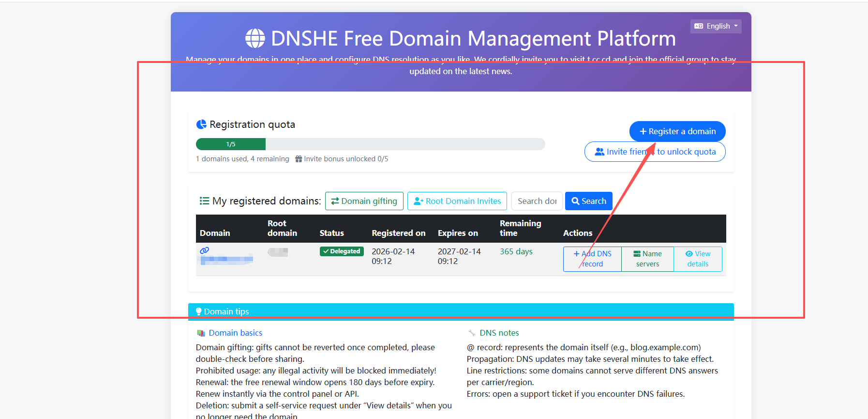868x419 pixels.
Task: Open Name servers for the domain
Action: (x=647, y=259)
